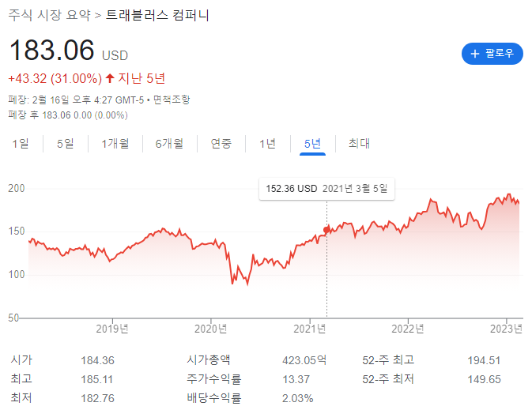Click the 지난 5년 period text
The width and height of the screenshot is (532, 410).
click(141, 79)
